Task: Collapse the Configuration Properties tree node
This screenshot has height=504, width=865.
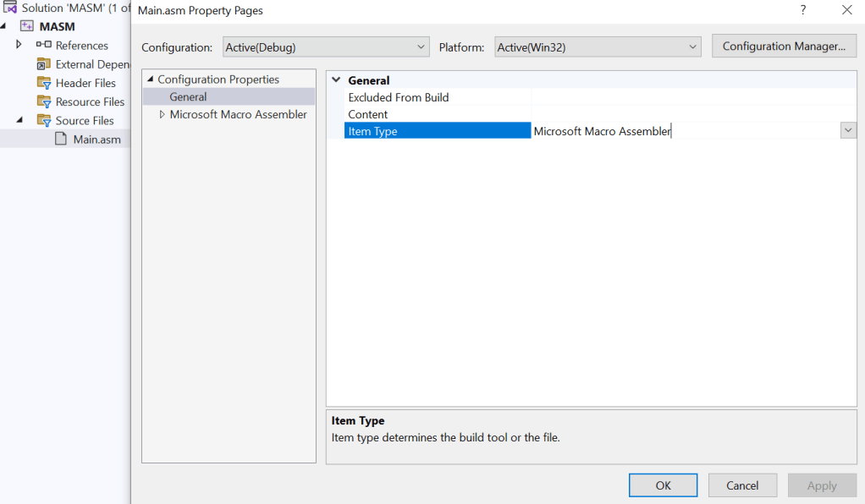Action: click(x=151, y=79)
